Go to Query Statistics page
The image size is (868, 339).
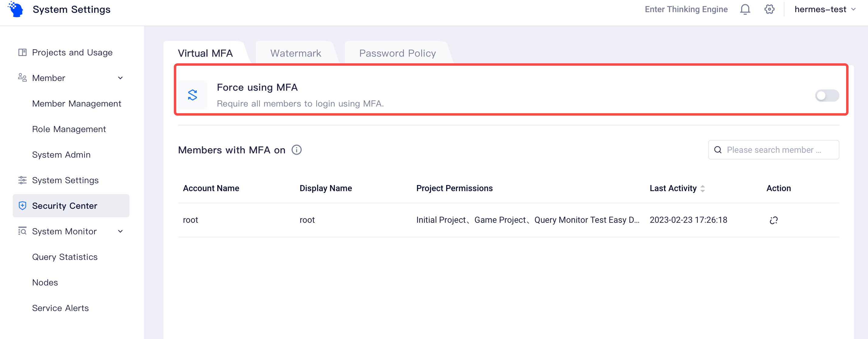65,257
